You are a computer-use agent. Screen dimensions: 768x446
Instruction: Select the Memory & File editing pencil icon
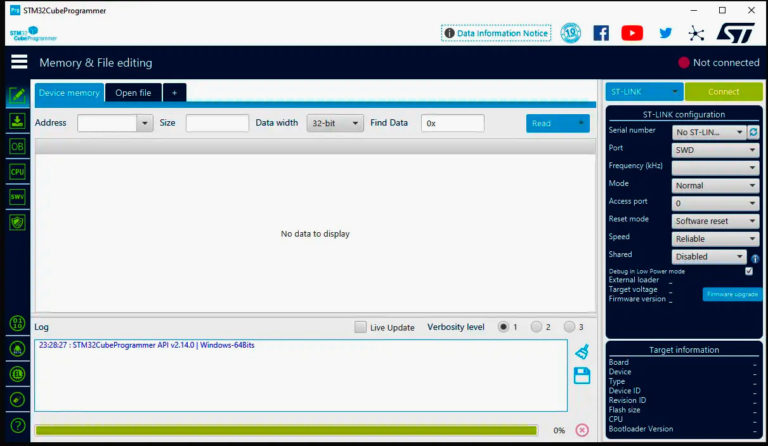[17, 96]
